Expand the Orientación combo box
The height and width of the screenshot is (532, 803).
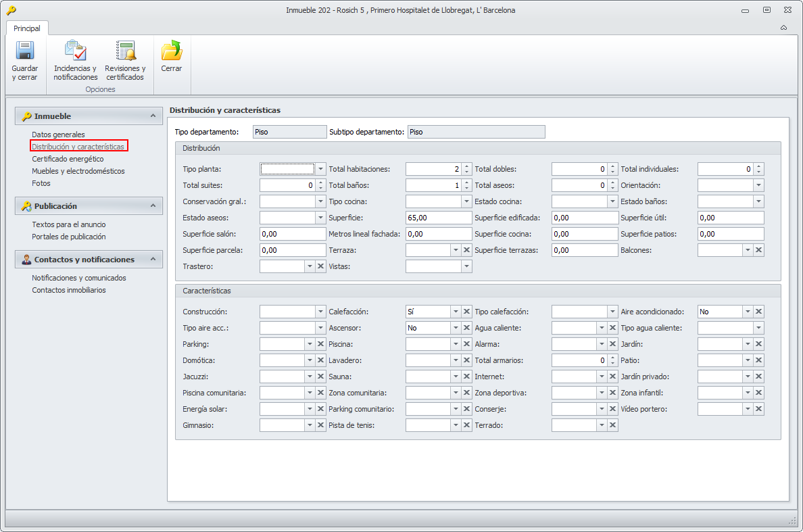point(758,185)
